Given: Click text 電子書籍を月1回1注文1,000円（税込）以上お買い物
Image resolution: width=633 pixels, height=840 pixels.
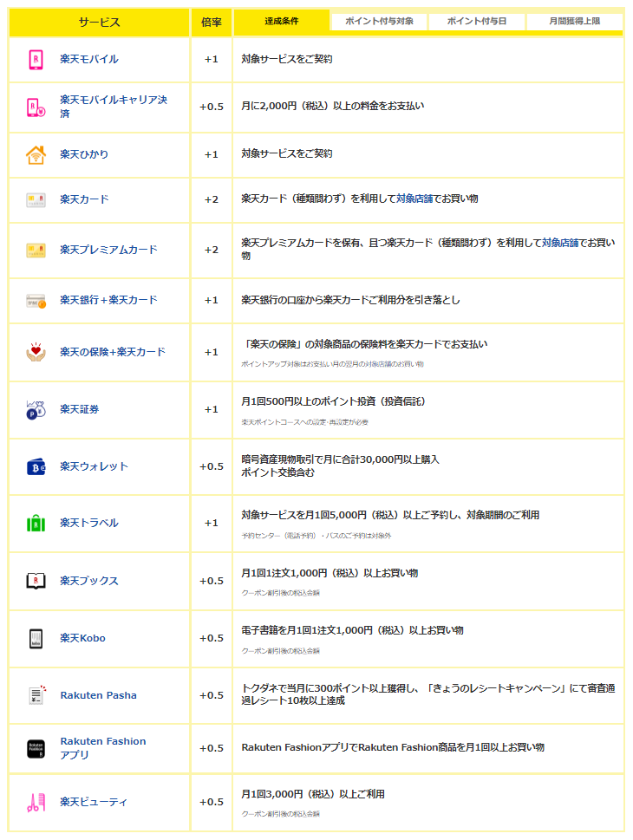Looking at the screenshot, I should [352, 630].
